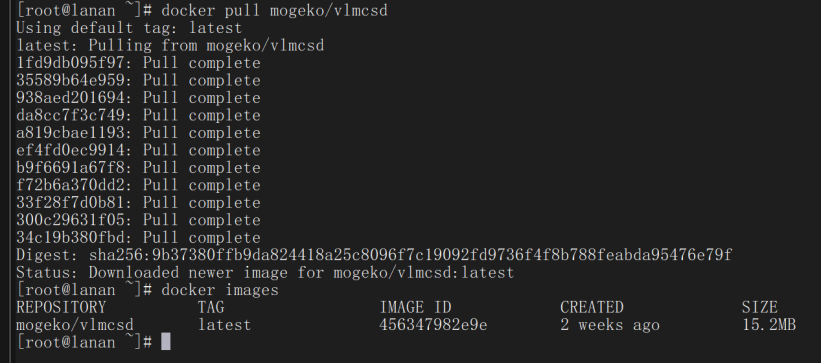Click image ID 456347982e9e
The height and width of the screenshot is (364, 821).
click(x=433, y=325)
